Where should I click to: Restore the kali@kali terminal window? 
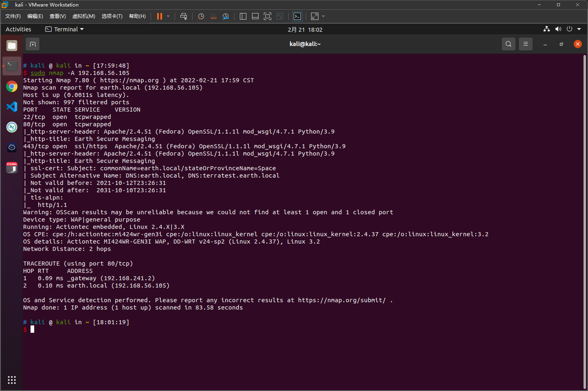click(561, 44)
